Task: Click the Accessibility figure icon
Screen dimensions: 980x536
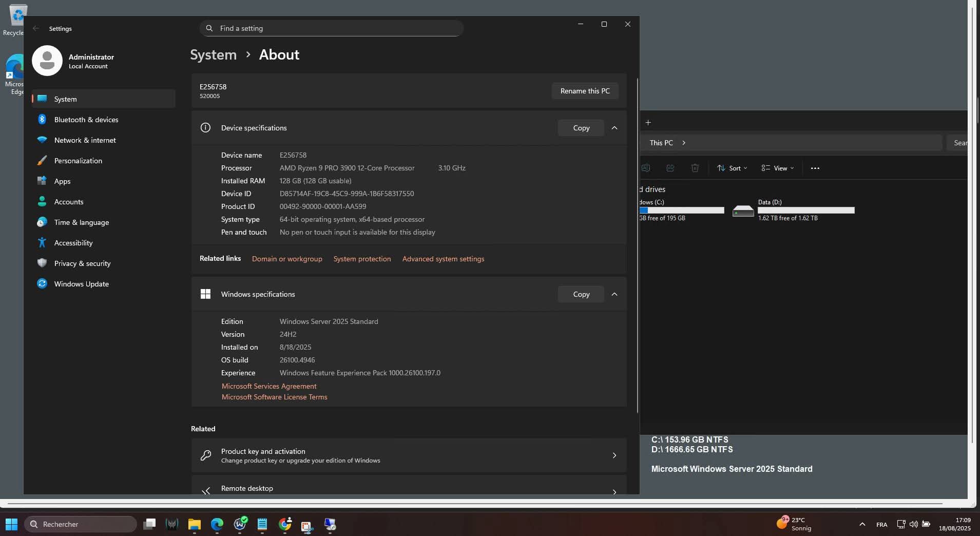Action: point(42,243)
